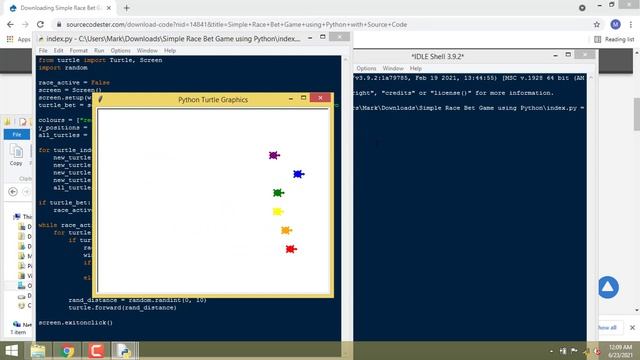Open Apps bookmarks shortcut

tap(19, 39)
